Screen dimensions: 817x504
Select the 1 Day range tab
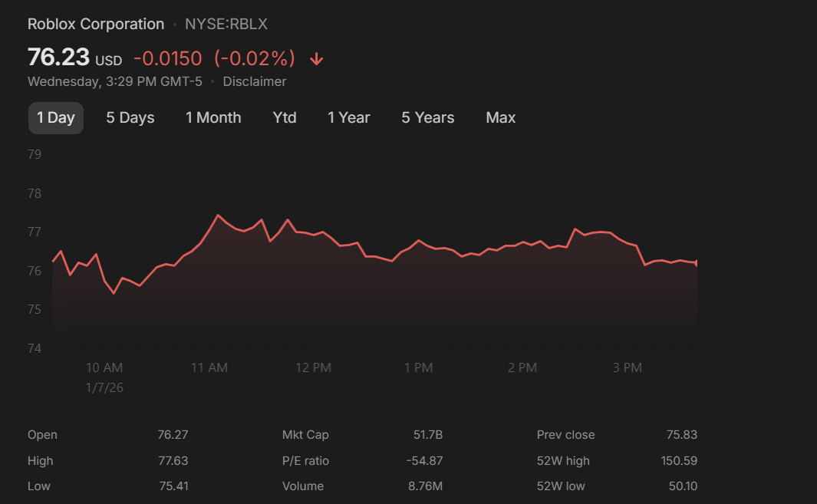pos(56,118)
